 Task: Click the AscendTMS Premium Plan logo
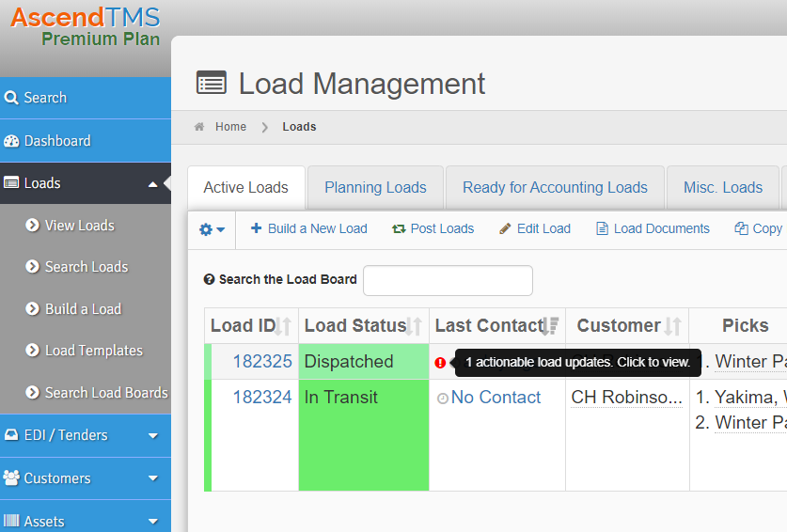86,27
